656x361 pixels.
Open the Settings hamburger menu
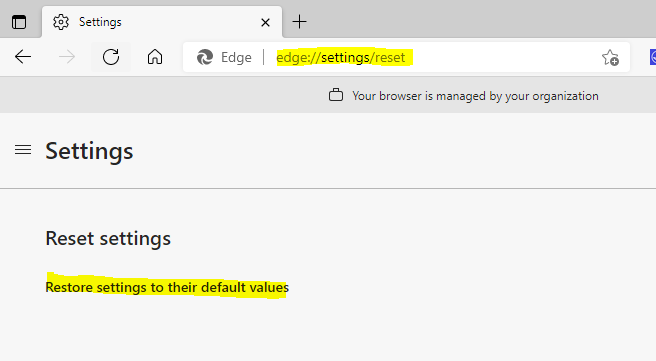[x=23, y=149]
